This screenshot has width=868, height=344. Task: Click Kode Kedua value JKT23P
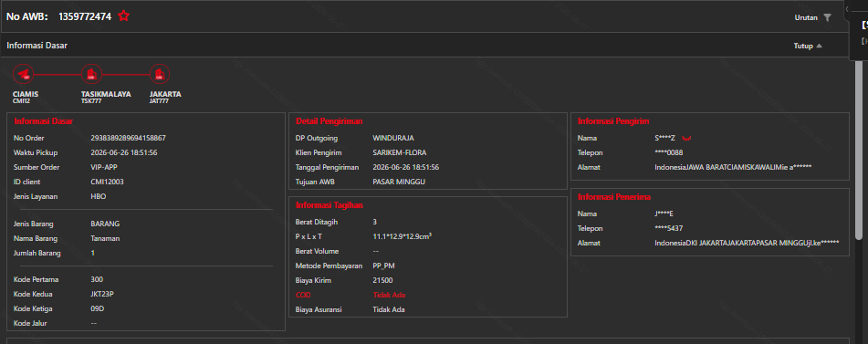pyautogui.click(x=102, y=294)
